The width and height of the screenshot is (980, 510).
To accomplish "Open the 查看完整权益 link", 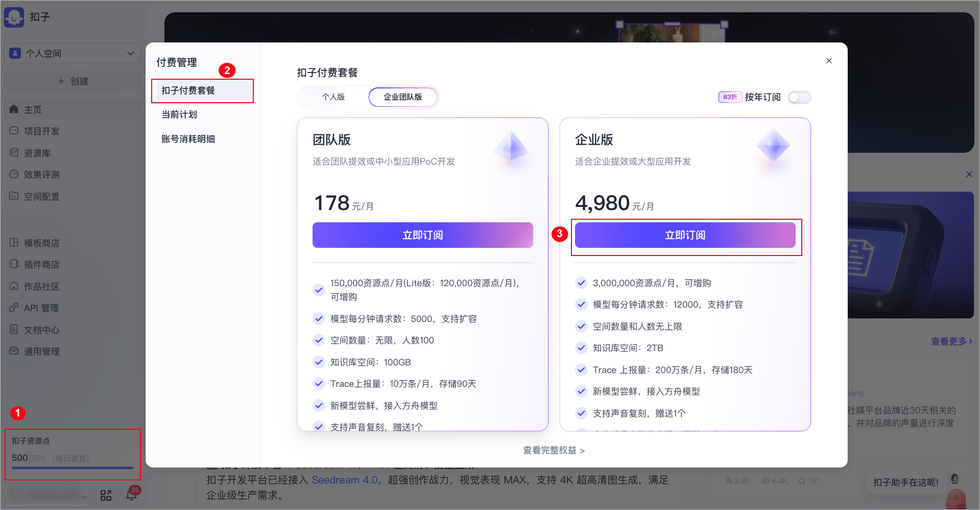I will tap(554, 450).
